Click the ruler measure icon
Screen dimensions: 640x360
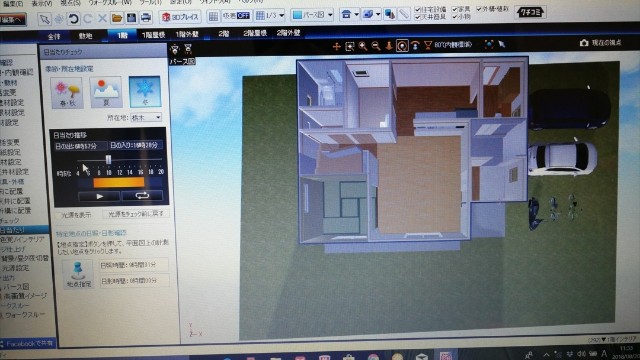click(x=404, y=14)
